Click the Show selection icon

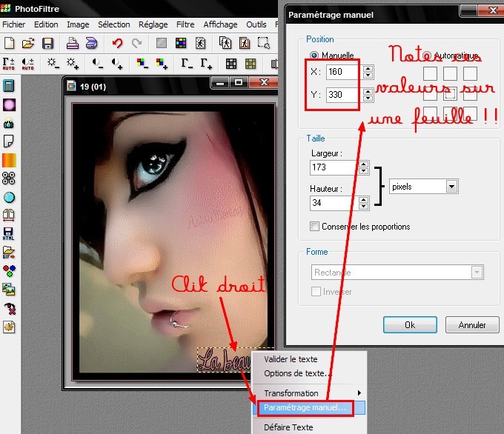tap(264, 43)
